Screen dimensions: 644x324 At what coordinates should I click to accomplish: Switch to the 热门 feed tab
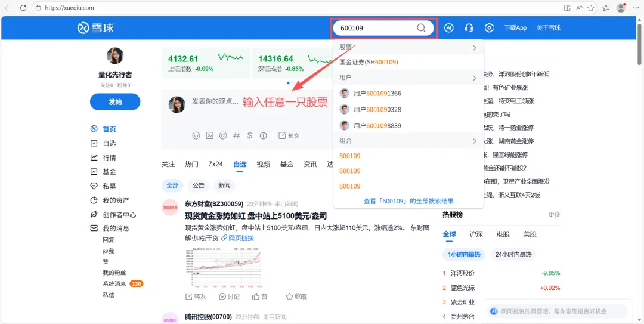[x=192, y=165]
